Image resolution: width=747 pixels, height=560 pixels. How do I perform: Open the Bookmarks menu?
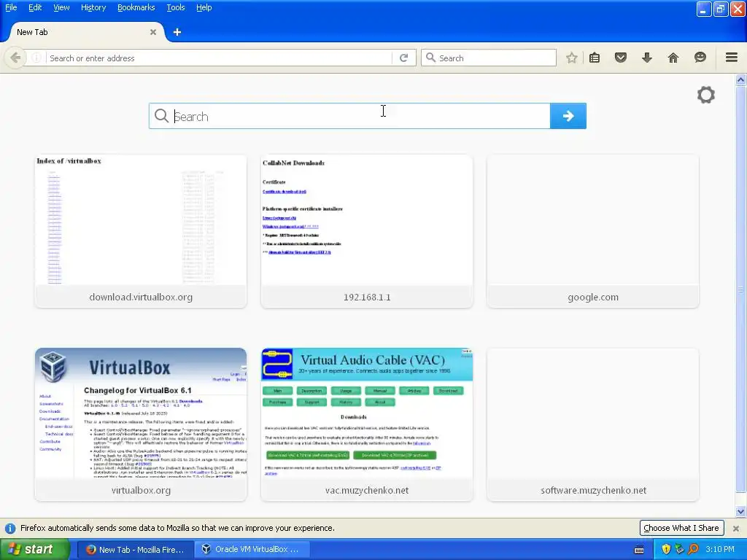[136, 7]
